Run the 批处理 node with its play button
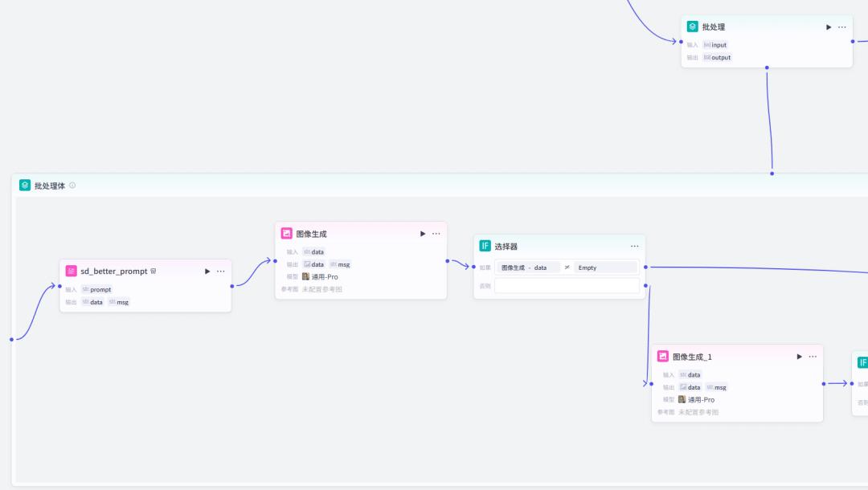 click(x=829, y=27)
